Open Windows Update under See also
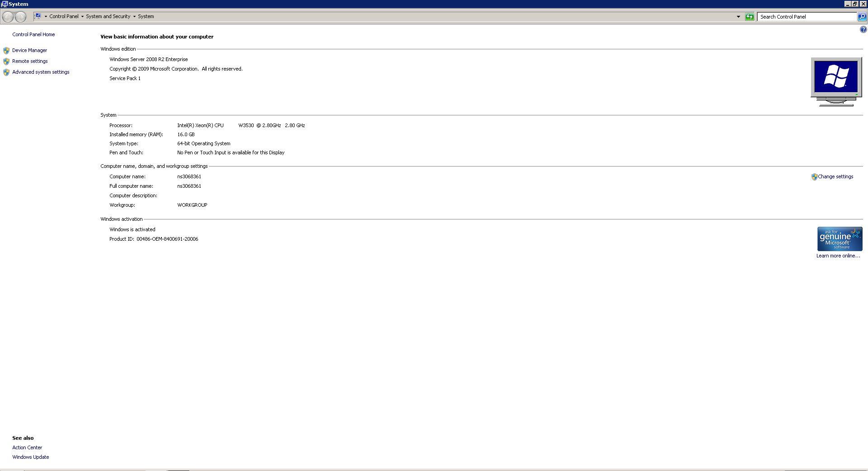 [30, 457]
